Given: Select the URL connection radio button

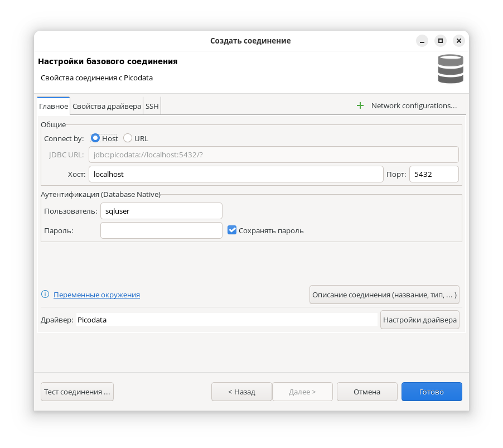Looking at the screenshot, I should tap(127, 138).
